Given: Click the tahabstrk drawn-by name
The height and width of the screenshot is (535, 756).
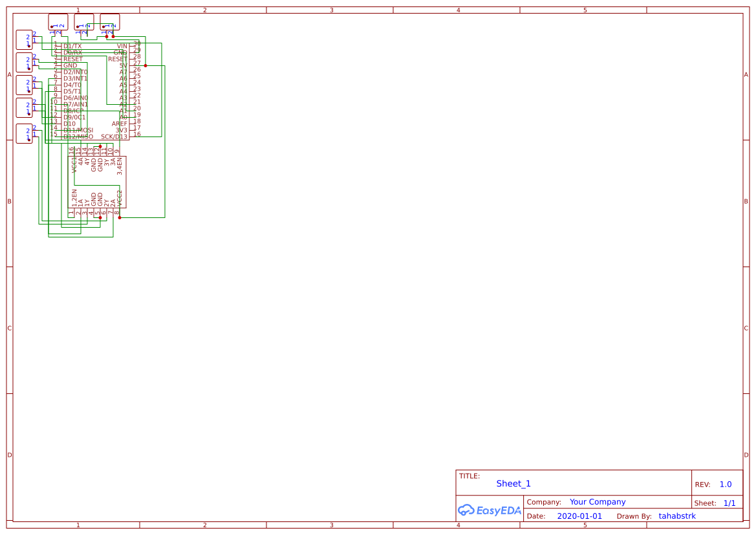Looking at the screenshot, I should coord(677,516).
